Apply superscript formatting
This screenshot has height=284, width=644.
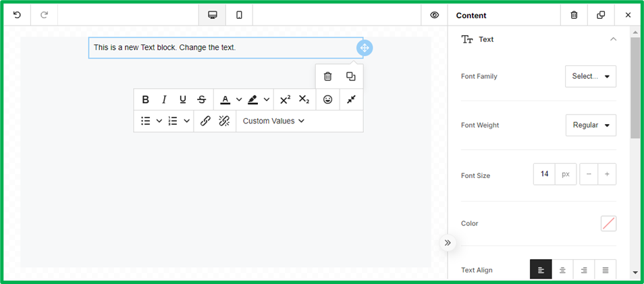click(285, 99)
